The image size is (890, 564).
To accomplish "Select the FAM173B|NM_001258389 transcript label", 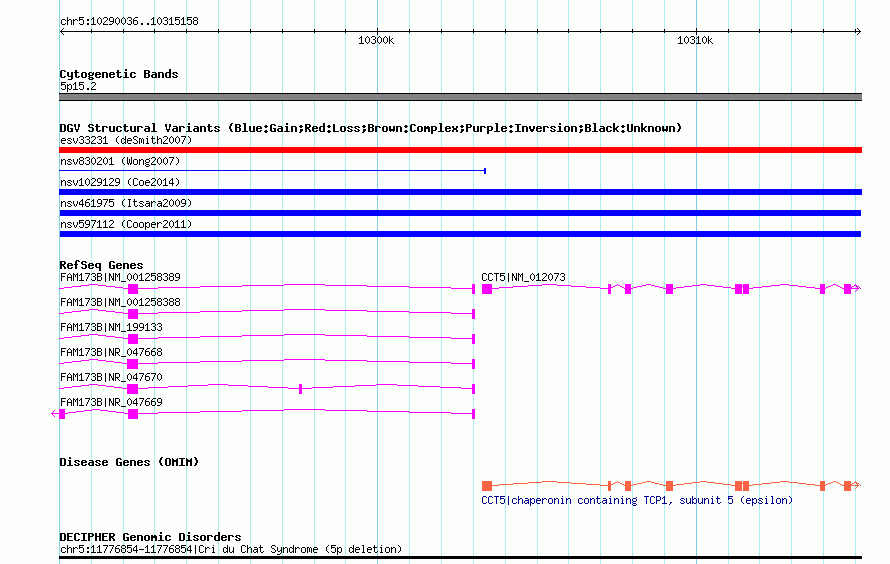I will (120, 277).
